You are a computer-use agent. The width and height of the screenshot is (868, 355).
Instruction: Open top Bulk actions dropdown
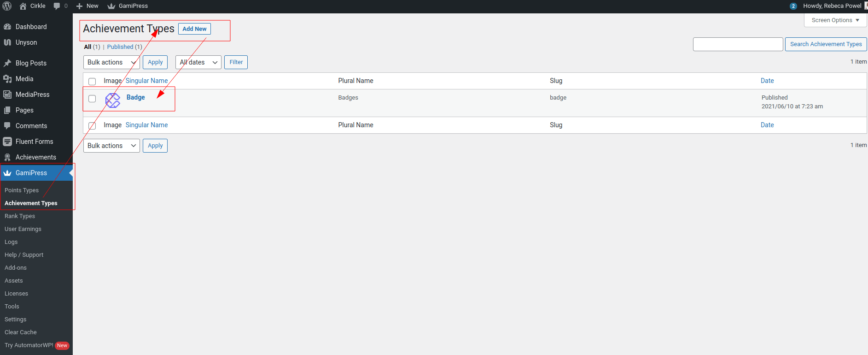tap(111, 62)
